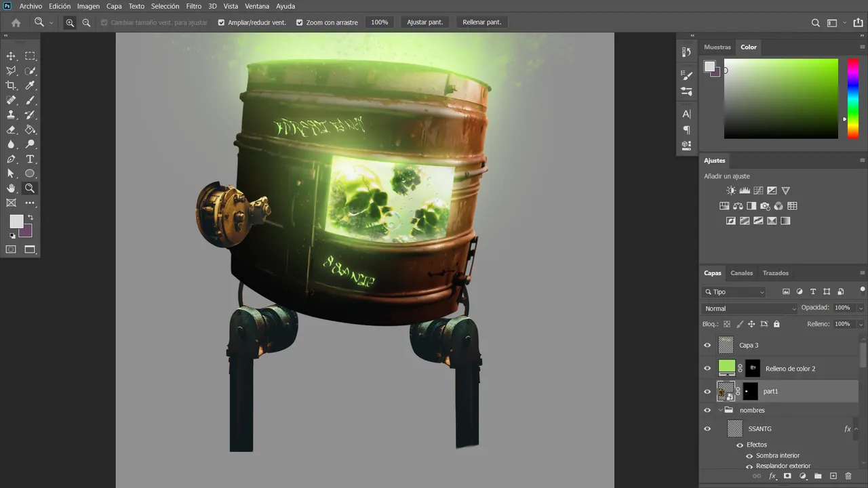Select the Eyedropper tool
Image resolution: width=868 pixels, height=488 pixels.
(x=30, y=85)
